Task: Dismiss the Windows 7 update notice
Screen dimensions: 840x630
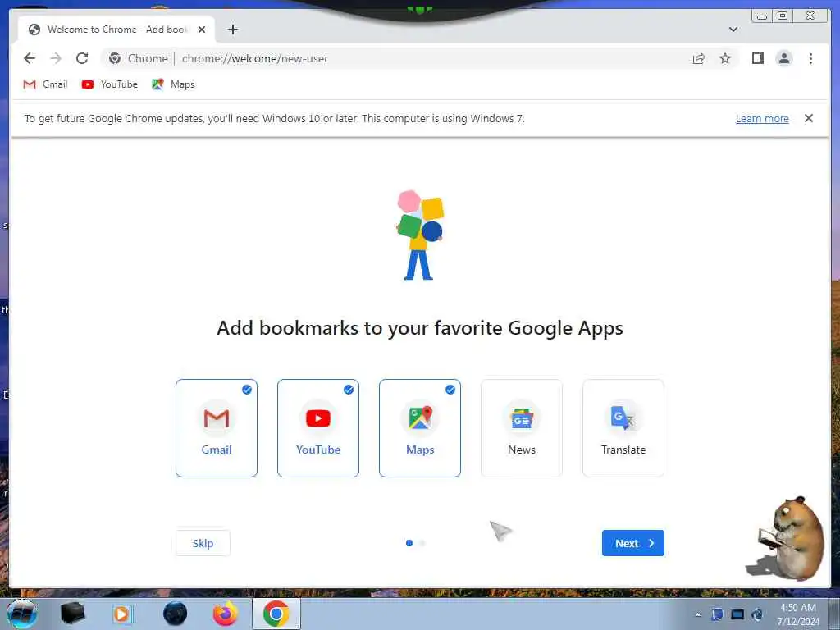Action: coord(808,118)
